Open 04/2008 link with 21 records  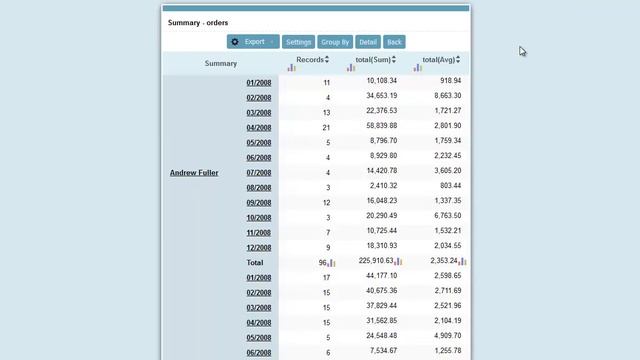point(259,128)
